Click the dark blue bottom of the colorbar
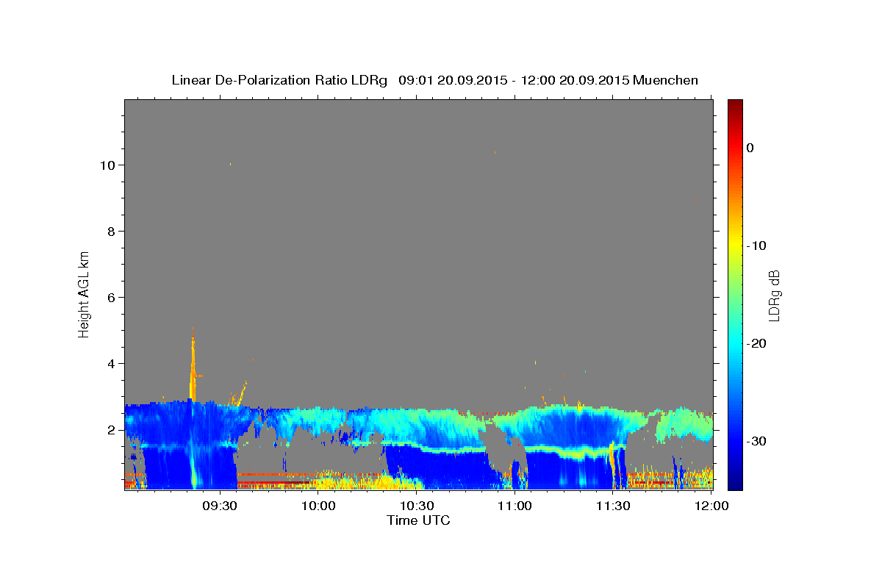 coord(735,481)
